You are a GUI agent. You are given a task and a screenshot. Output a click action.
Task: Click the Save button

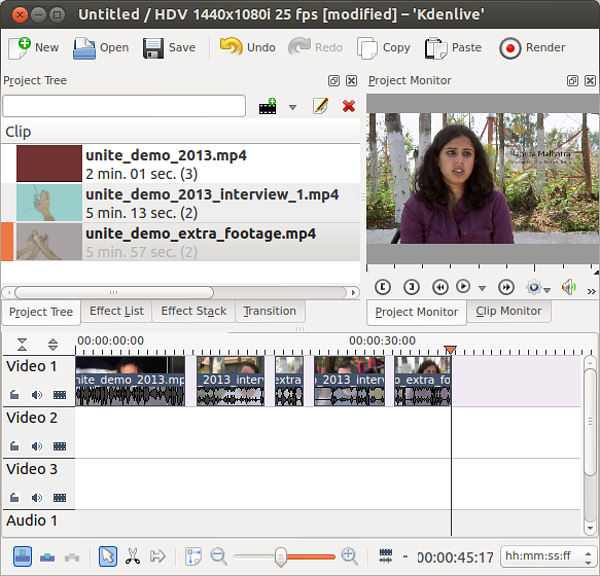(169, 47)
